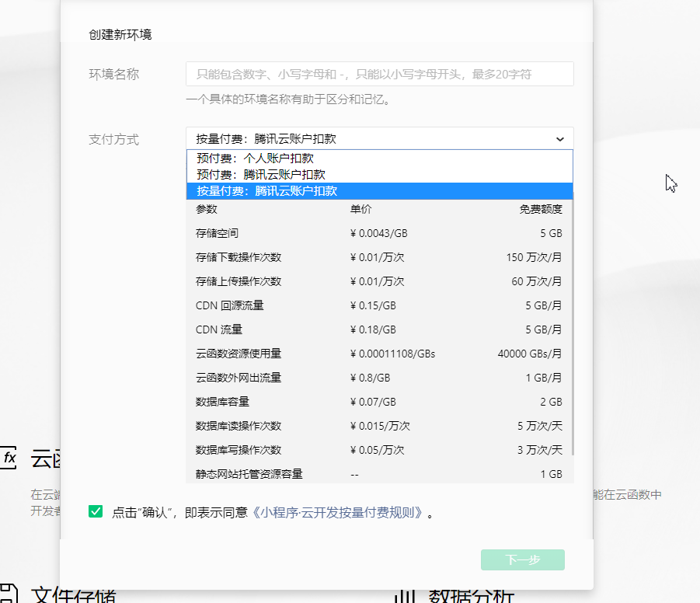700x603 pixels.
Task: Click the 3 万次/天 free quota
Action: point(540,450)
